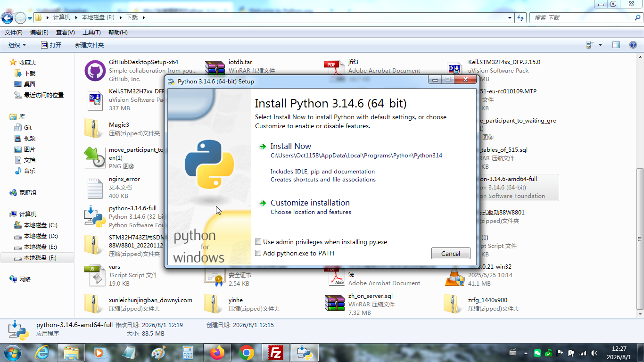Select the Git library in sidebar
Screen dimensions: 644x362
click(23, 128)
